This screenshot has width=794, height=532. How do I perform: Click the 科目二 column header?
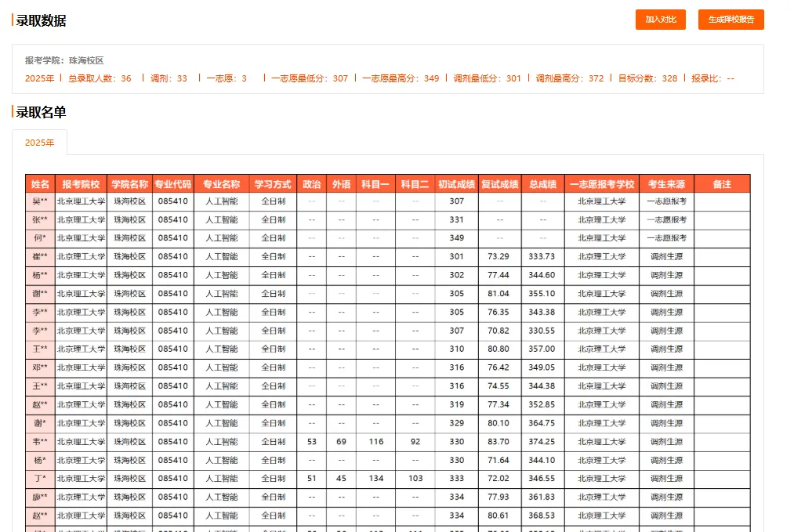coord(415,184)
